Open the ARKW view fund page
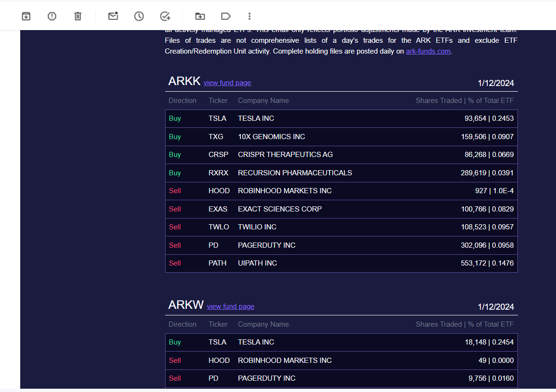 pos(230,306)
